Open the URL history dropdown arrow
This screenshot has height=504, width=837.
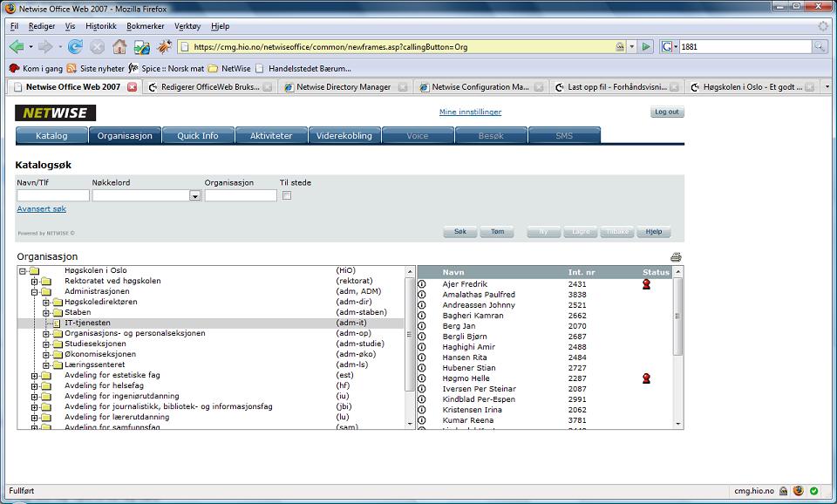tap(632, 47)
